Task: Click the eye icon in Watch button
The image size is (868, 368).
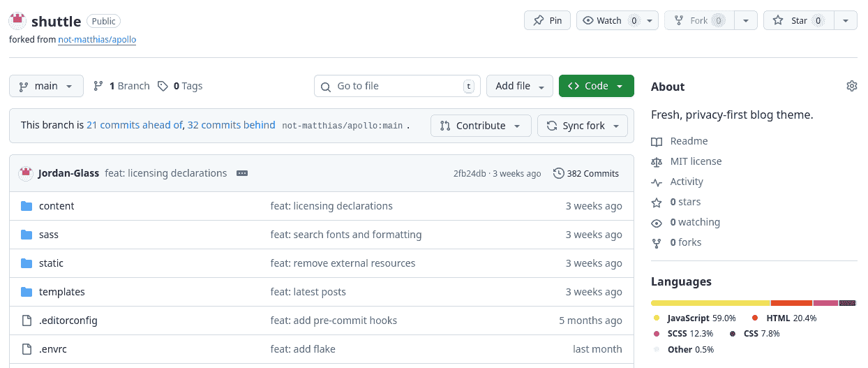Action: click(x=588, y=21)
